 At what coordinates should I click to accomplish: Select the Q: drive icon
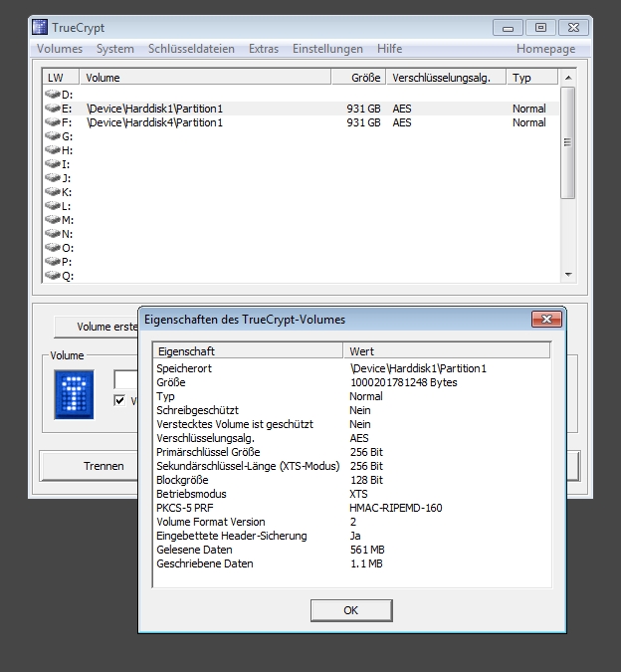point(53,275)
